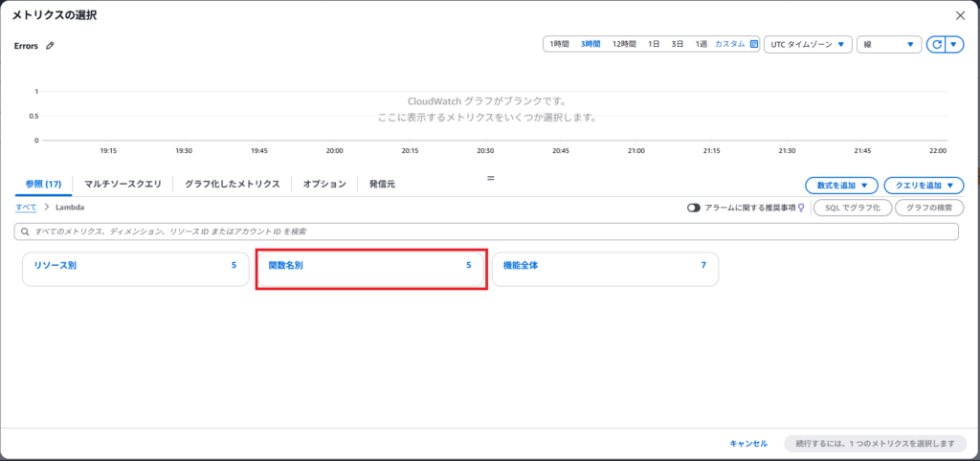Click the すべて breadcrumb link
The image size is (980, 461).
click(26, 208)
